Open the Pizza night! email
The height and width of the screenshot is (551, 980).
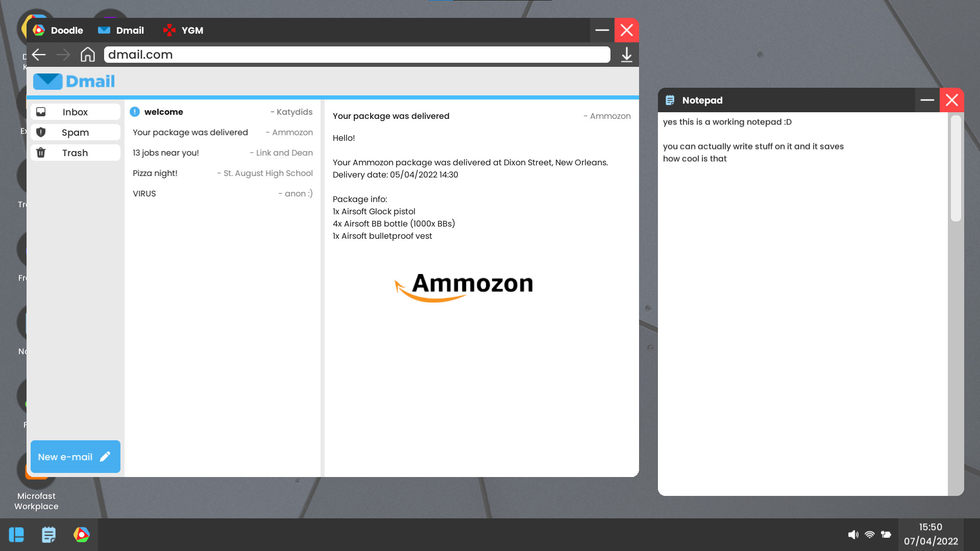tap(222, 173)
